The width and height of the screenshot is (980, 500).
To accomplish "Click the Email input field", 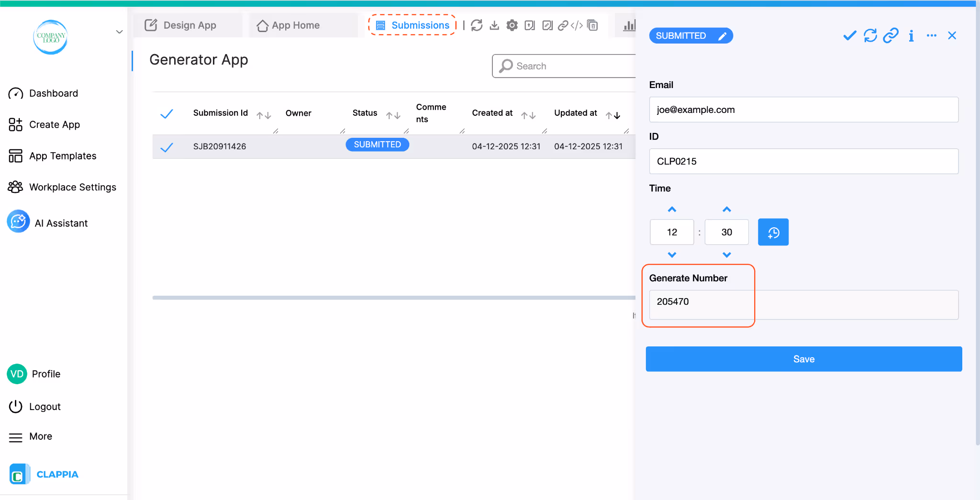I will point(803,110).
